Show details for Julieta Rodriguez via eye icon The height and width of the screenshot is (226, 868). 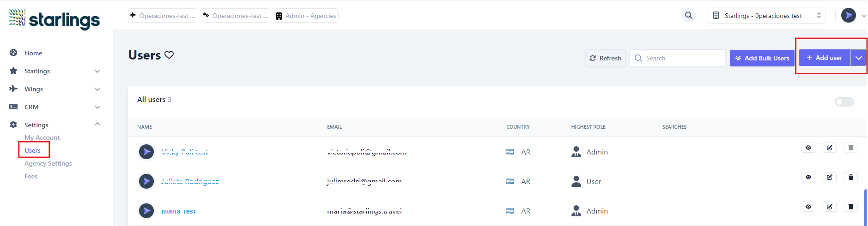coord(808,177)
